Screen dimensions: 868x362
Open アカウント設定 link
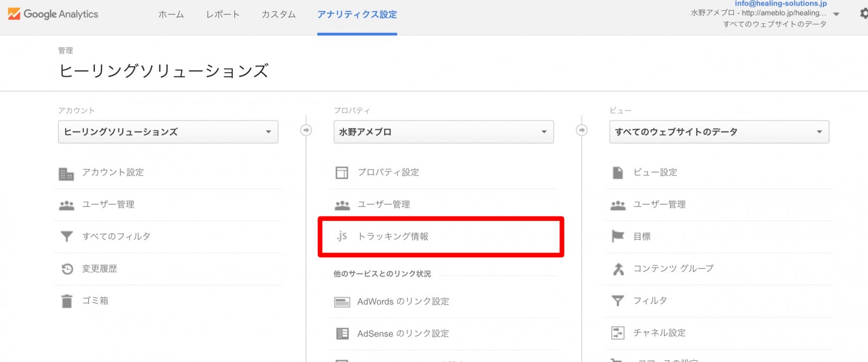(x=113, y=173)
